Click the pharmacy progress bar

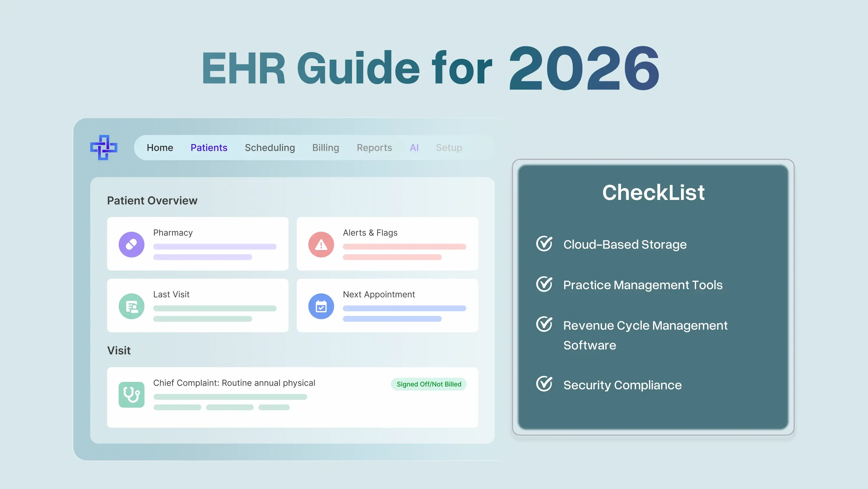215,247
